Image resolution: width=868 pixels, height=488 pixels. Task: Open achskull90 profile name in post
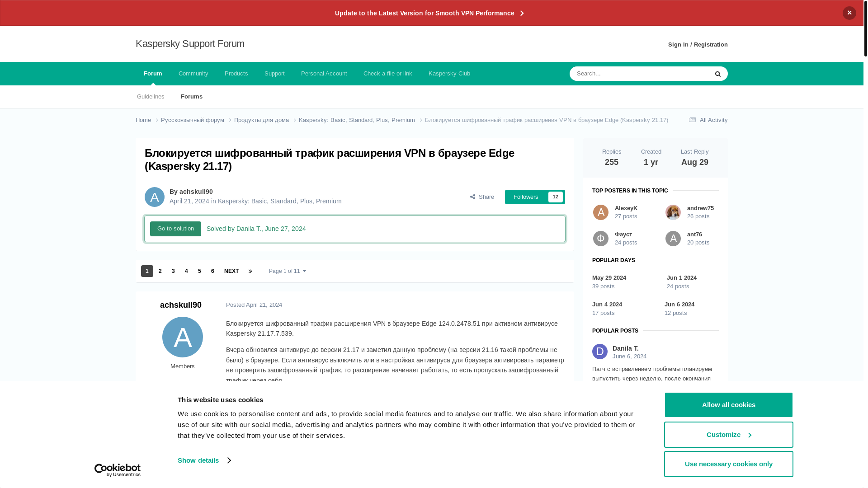click(x=181, y=305)
